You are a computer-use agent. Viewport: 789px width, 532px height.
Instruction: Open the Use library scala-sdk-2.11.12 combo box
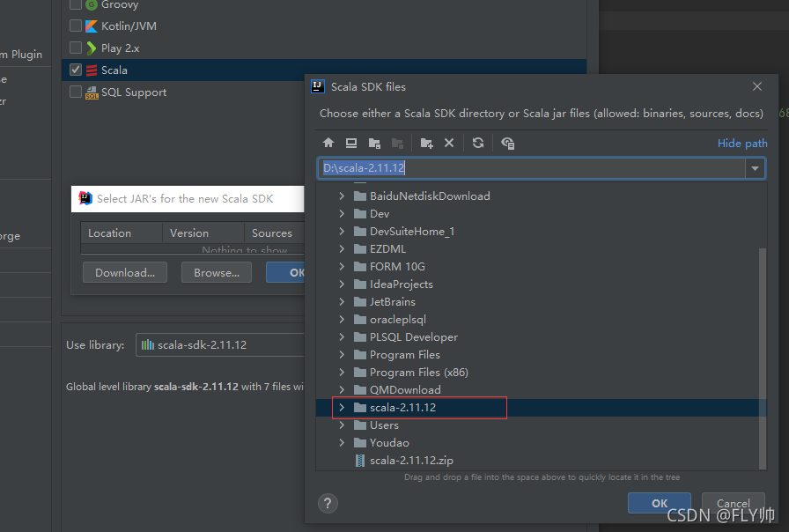220,345
